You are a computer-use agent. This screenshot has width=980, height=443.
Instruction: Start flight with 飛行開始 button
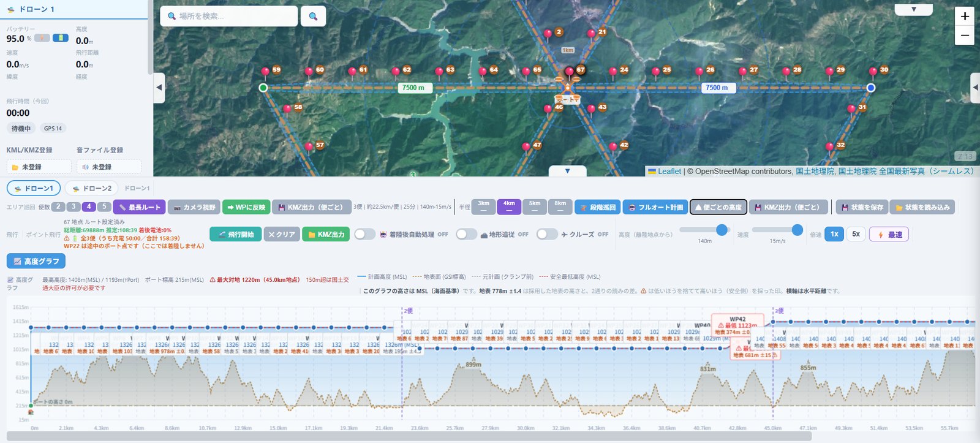(235, 234)
